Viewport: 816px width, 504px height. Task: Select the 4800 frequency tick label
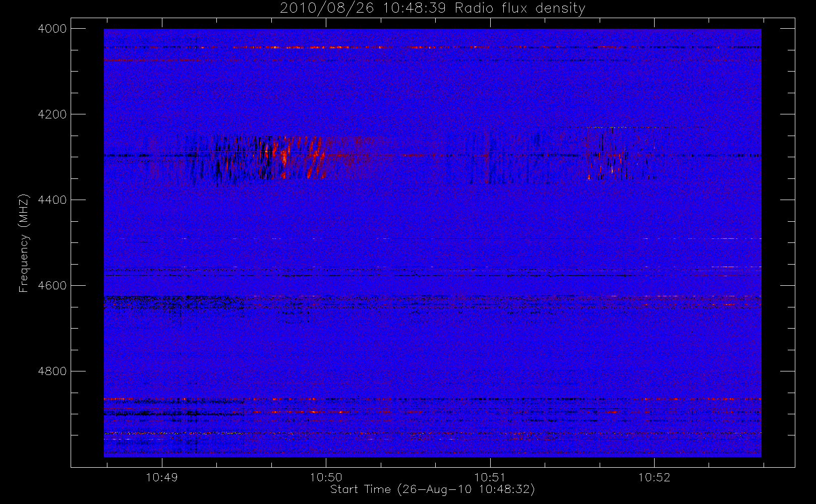click(x=52, y=371)
